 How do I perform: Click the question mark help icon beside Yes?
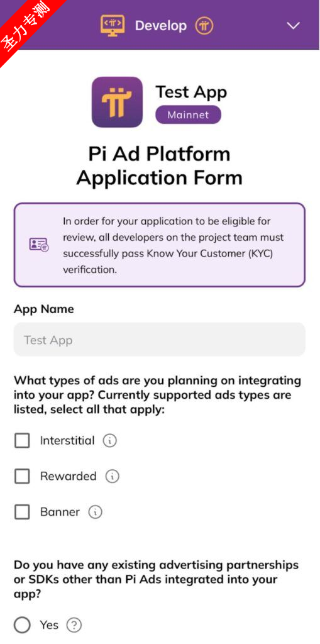pos(74,626)
